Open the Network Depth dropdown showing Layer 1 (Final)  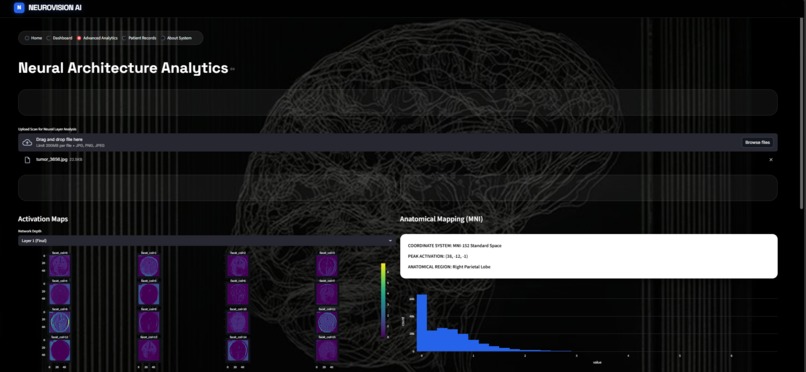pos(206,240)
